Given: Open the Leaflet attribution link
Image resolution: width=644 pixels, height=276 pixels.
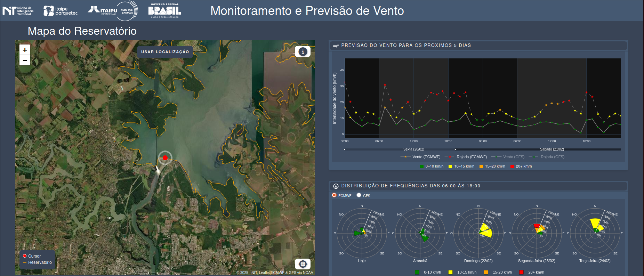Looking at the screenshot, I should [264, 273].
